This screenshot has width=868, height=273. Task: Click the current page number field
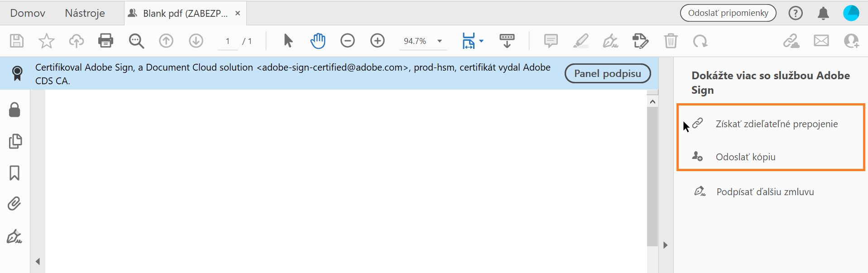tap(228, 41)
